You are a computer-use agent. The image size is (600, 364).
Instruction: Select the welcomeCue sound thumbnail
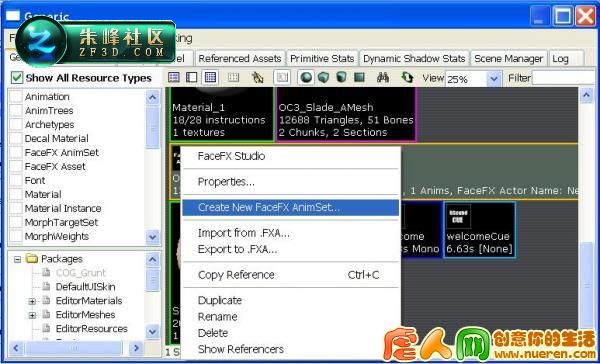(479, 229)
